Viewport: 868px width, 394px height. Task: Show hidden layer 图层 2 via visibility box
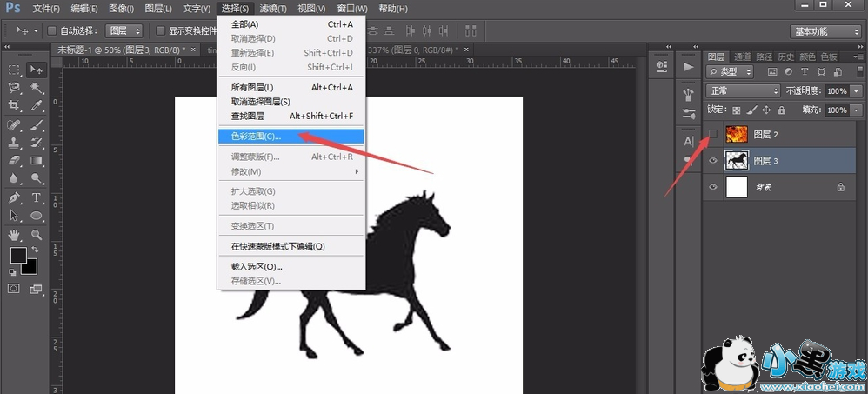tap(714, 135)
